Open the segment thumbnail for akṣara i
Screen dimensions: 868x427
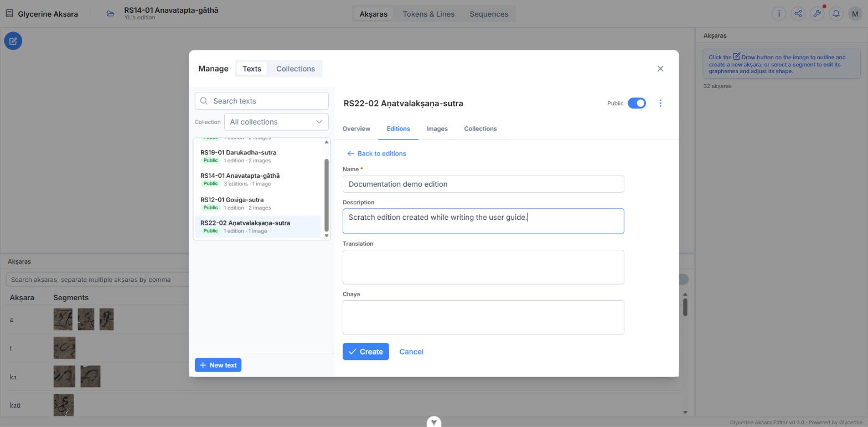click(64, 348)
